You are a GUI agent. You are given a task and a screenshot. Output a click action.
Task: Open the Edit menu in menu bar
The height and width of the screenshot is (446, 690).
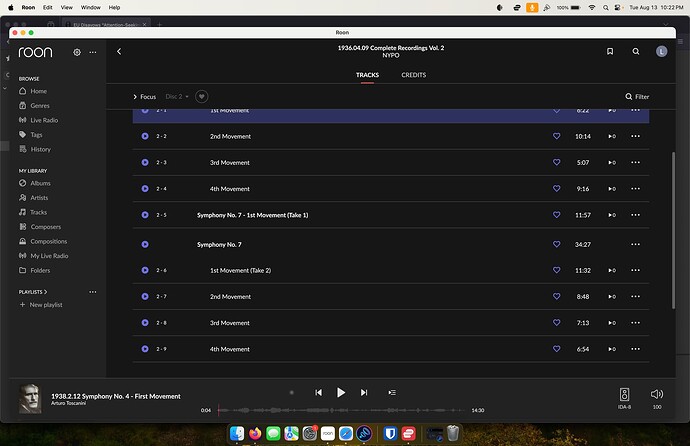click(48, 7)
